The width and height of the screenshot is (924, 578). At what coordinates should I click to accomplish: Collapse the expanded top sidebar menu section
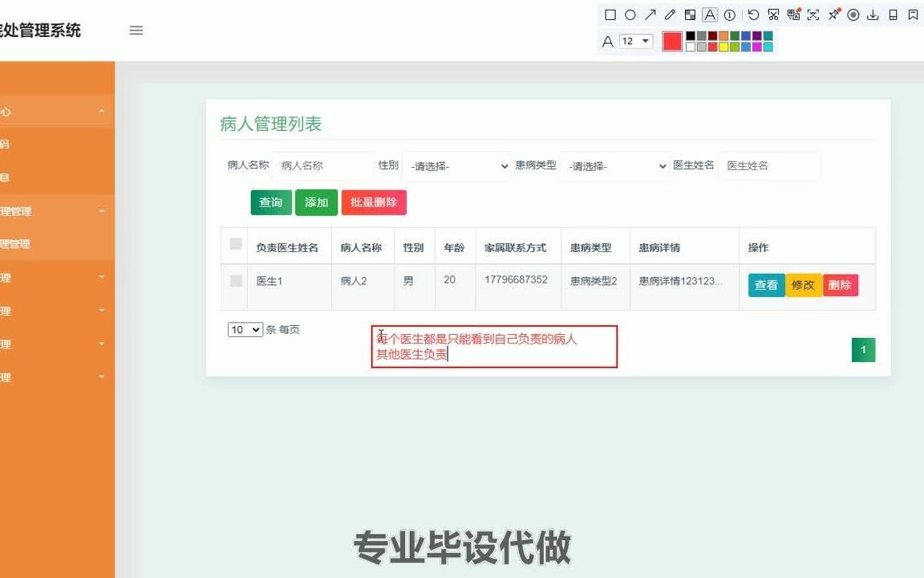coord(56,112)
